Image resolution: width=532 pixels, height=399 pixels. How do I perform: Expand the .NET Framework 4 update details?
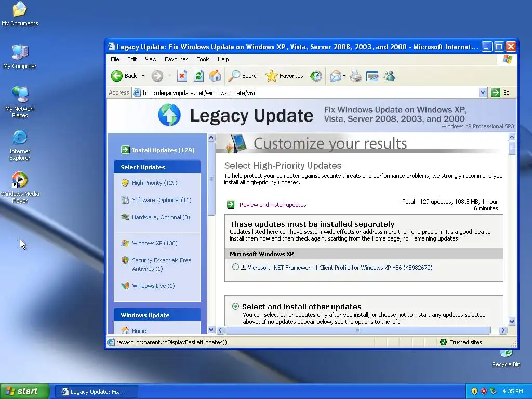(243, 267)
